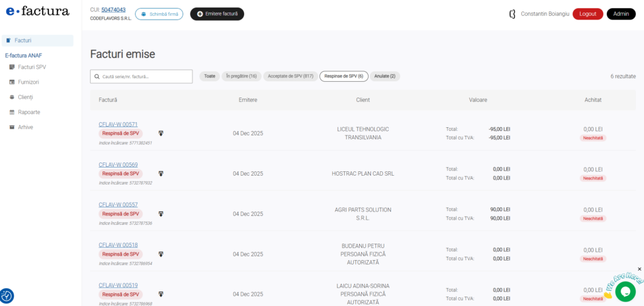Switch to the Anulate (2) filter
The width and height of the screenshot is (644, 306).
point(385,76)
